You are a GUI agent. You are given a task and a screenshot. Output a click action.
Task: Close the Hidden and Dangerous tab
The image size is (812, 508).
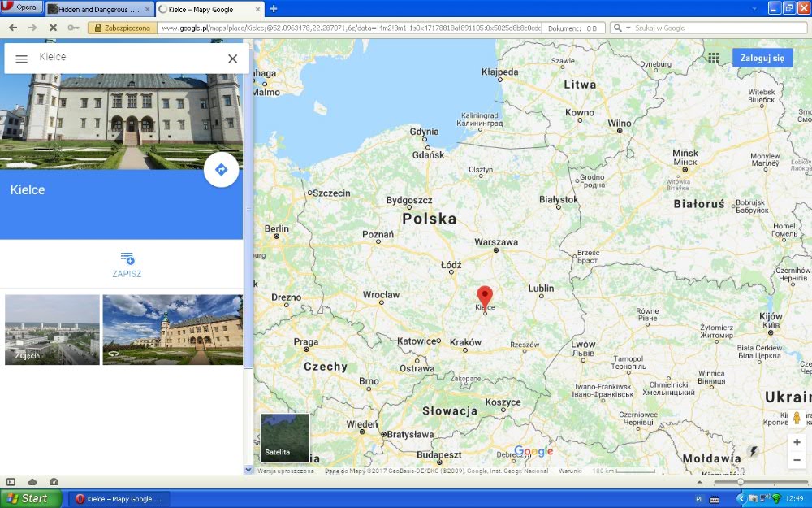coord(148,9)
